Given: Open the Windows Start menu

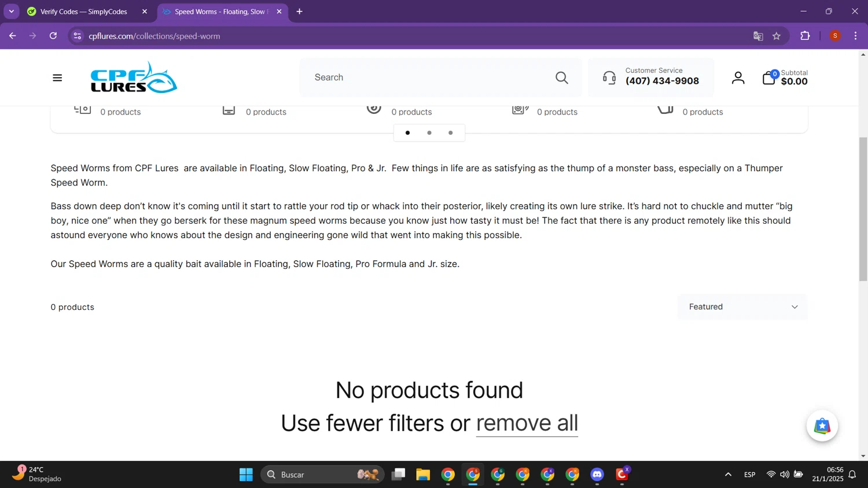Looking at the screenshot, I should [x=246, y=475].
